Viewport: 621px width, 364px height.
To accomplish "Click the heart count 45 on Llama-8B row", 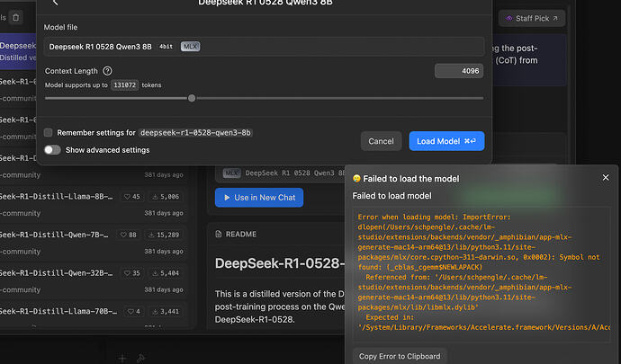I will click(132, 197).
